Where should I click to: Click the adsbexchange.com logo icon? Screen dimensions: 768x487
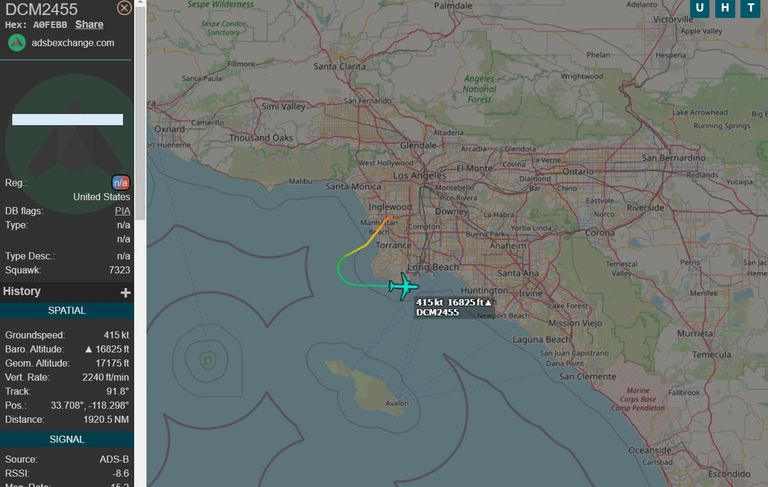click(x=17, y=43)
